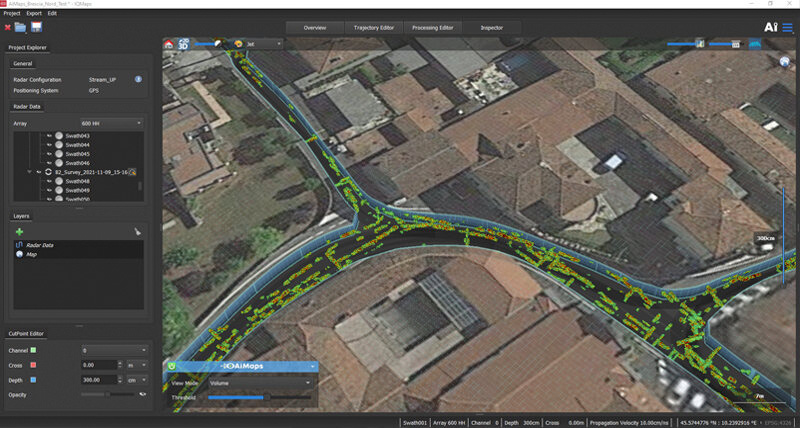
Task: Open the Processing Editor tab
Action: point(435,28)
